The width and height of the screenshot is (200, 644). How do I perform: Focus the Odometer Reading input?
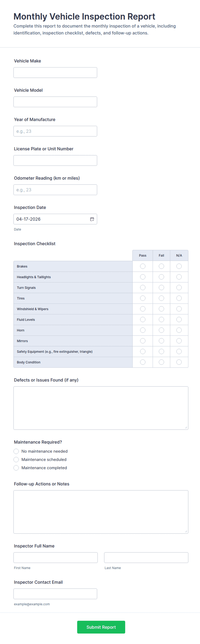(55, 190)
